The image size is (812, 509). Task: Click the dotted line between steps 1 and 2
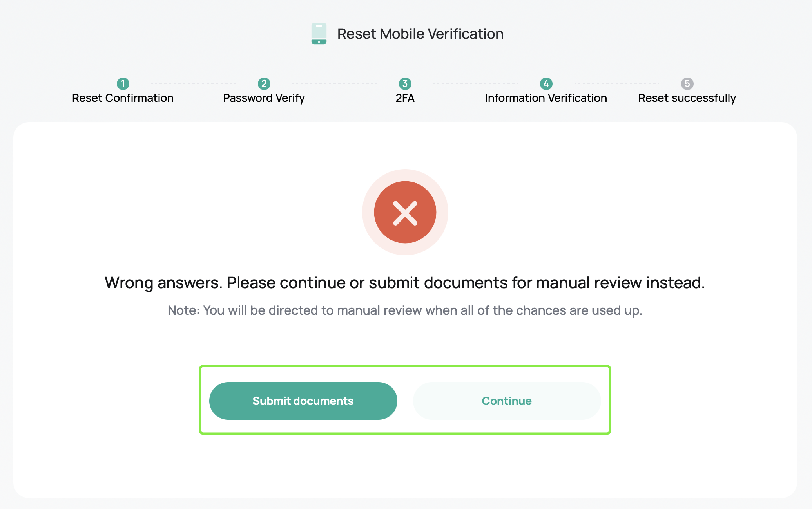194,83
